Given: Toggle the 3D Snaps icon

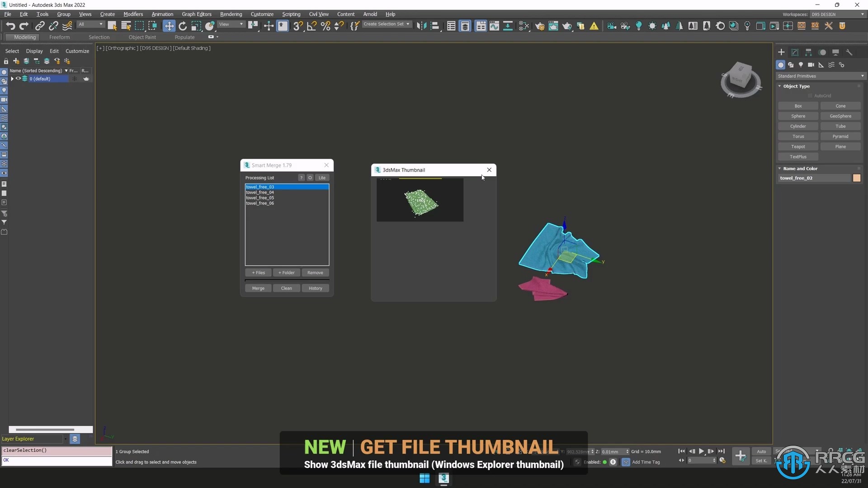Looking at the screenshot, I should [297, 26].
